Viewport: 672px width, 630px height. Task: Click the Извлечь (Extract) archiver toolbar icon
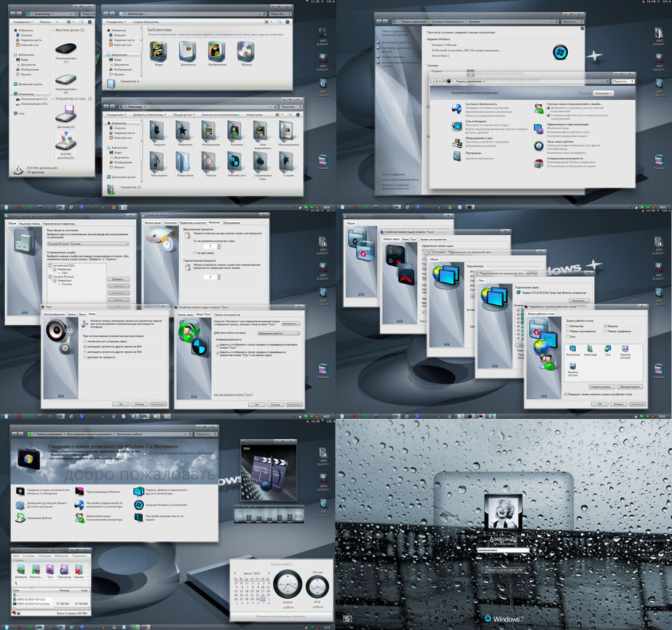click(x=36, y=570)
